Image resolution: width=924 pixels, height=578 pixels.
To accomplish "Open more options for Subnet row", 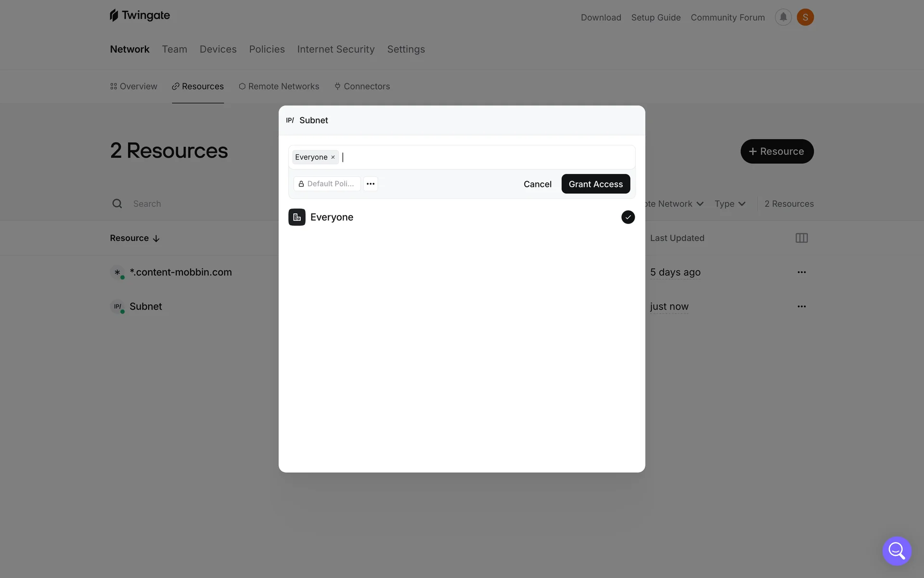I will (x=801, y=306).
